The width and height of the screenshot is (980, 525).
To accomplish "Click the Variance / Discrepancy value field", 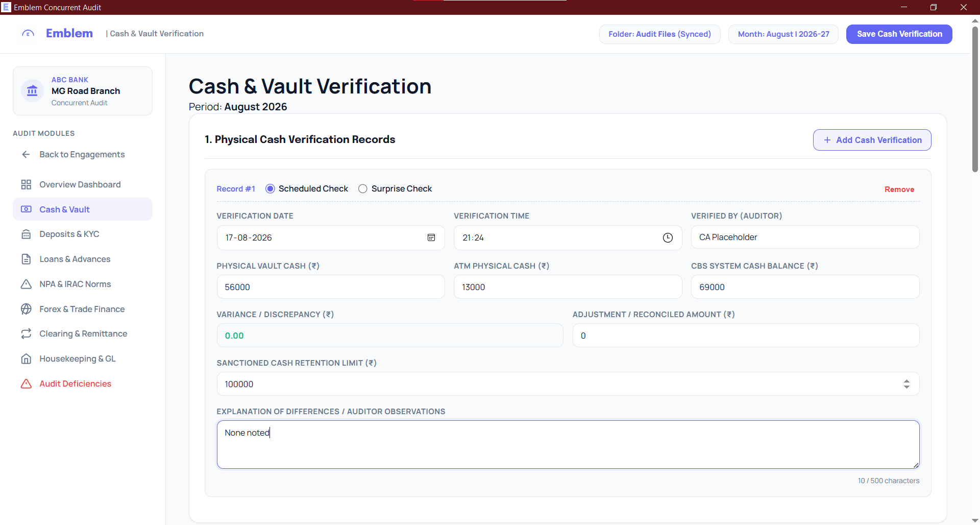I will (x=390, y=336).
